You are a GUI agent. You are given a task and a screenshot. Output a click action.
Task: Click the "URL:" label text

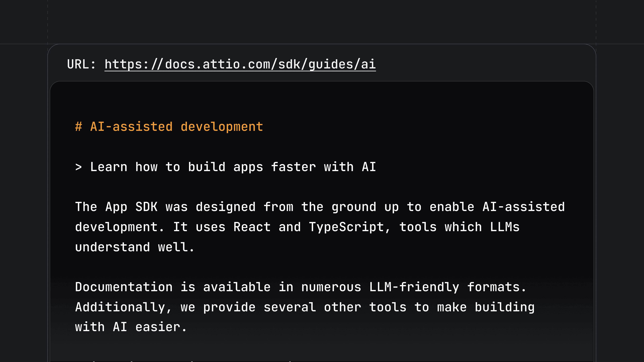pyautogui.click(x=82, y=64)
